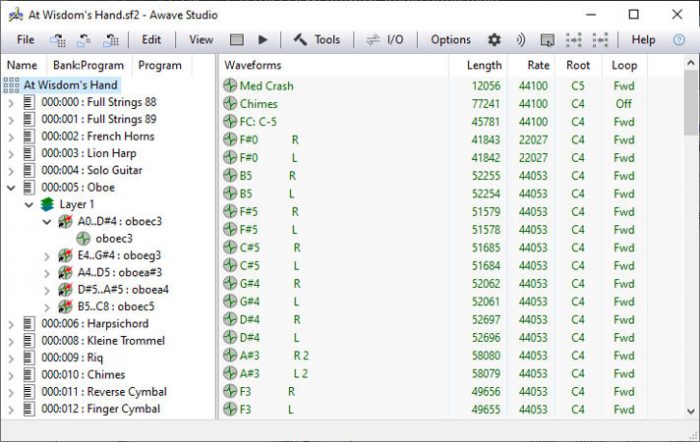
Task: Click the Help question mark icon
Action: pyautogui.click(x=679, y=40)
